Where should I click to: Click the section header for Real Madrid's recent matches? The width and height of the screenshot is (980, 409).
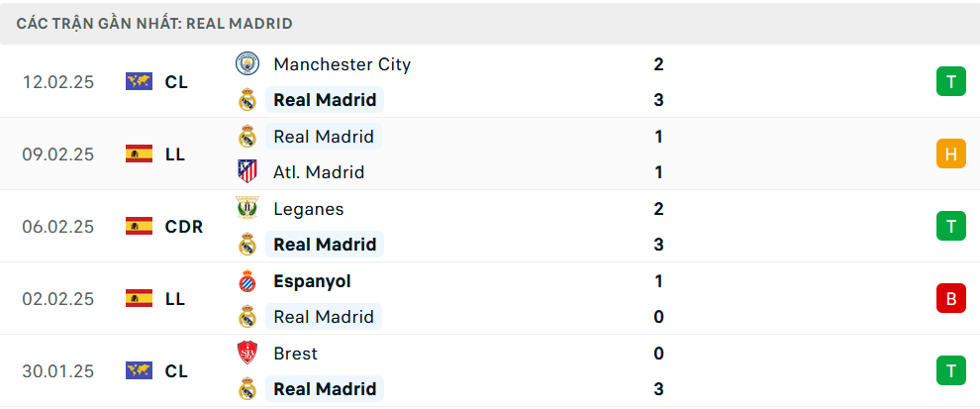tap(154, 24)
